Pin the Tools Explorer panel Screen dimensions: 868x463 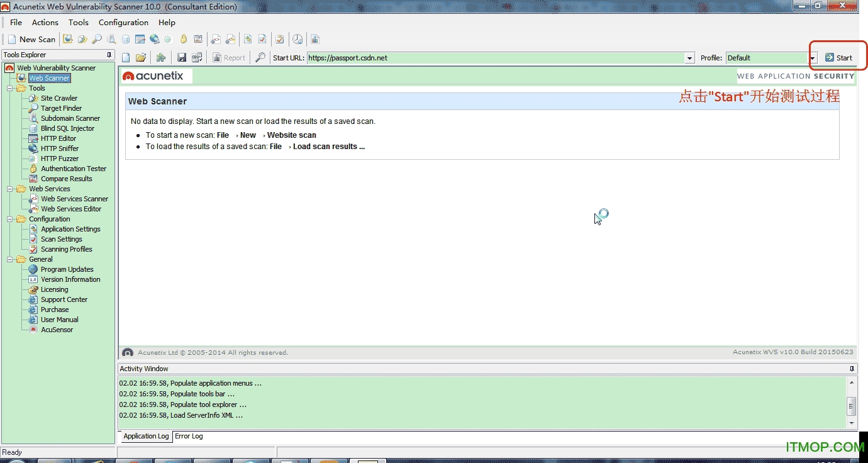coord(109,55)
